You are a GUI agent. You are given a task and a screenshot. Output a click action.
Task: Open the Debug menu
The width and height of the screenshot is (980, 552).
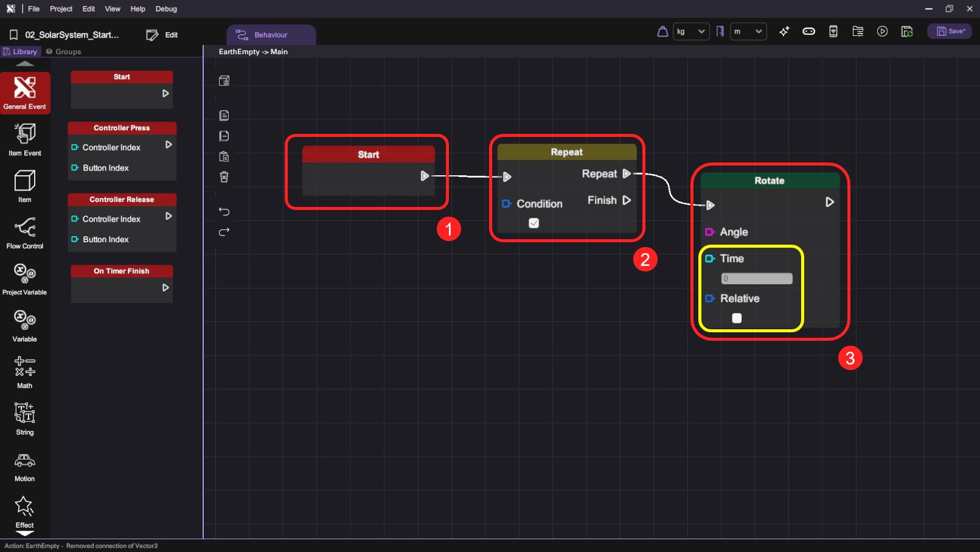tap(166, 9)
